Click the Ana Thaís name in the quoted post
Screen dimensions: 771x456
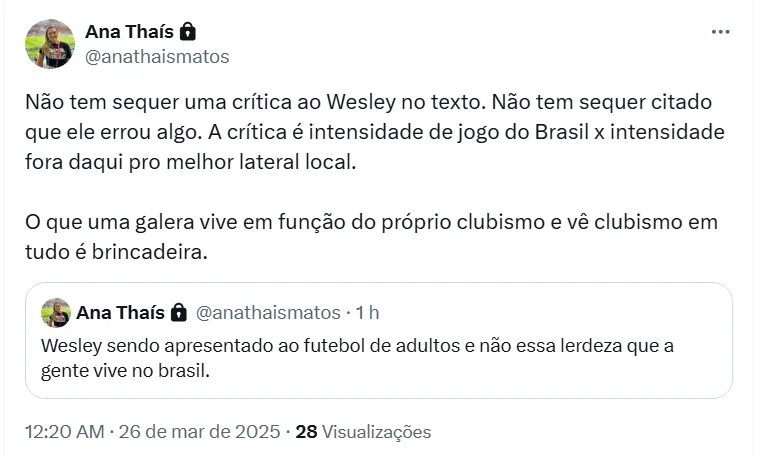pyautogui.click(x=119, y=313)
